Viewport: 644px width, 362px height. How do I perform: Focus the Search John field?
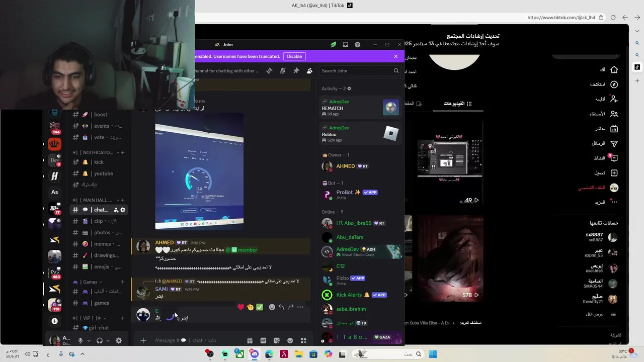[x=360, y=71]
